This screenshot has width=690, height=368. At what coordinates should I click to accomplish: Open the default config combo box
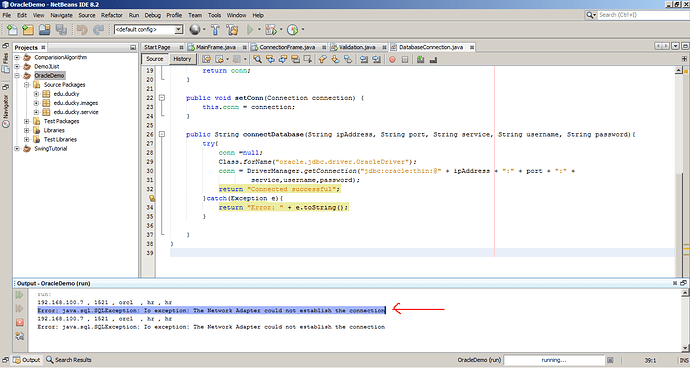pyautogui.click(x=148, y=29)
